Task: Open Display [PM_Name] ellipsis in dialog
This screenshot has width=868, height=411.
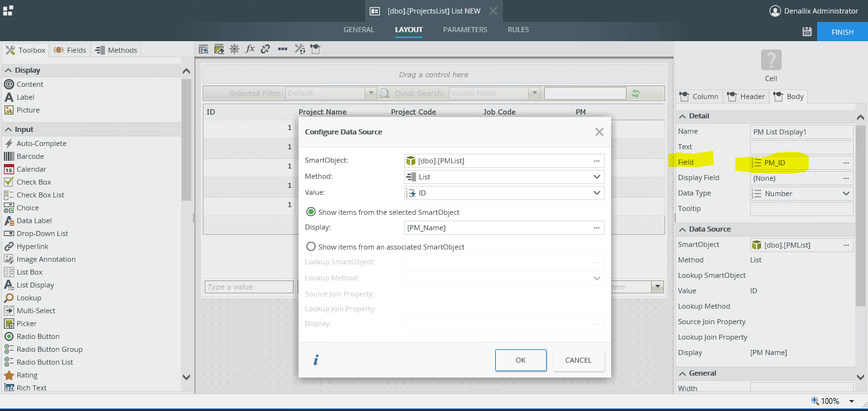Action: pos(596,228)
